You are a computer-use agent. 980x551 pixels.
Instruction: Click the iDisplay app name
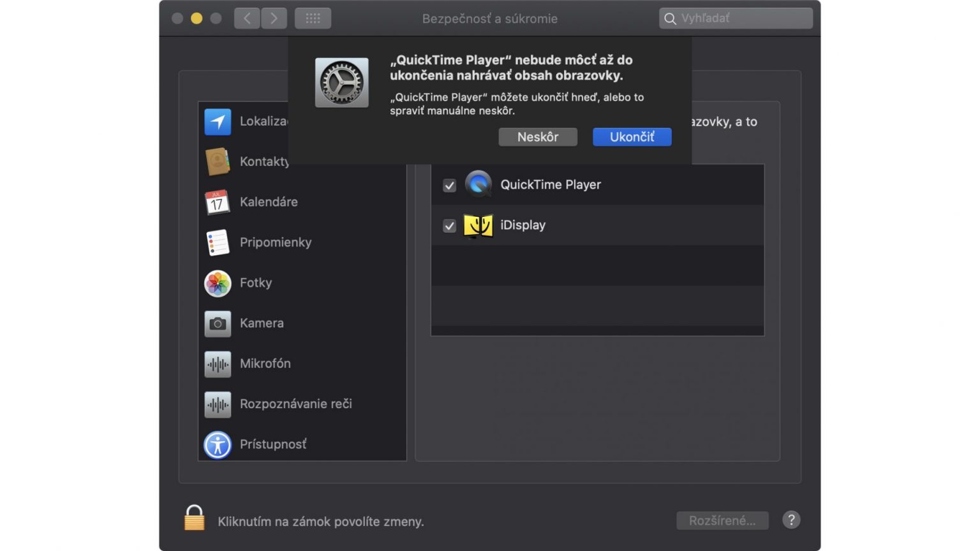pyautogui.click(x=523, y=225)
